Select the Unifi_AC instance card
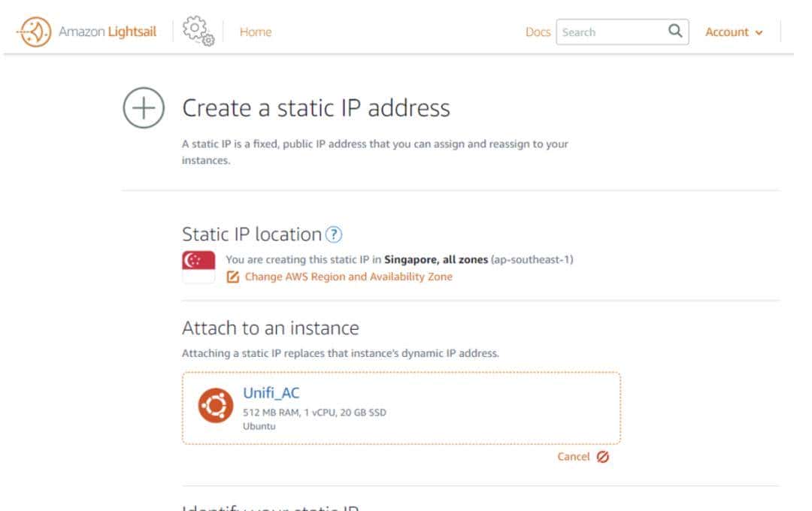Image resolution: width=812 pixels, height=511 pixels. pos(401,407)
